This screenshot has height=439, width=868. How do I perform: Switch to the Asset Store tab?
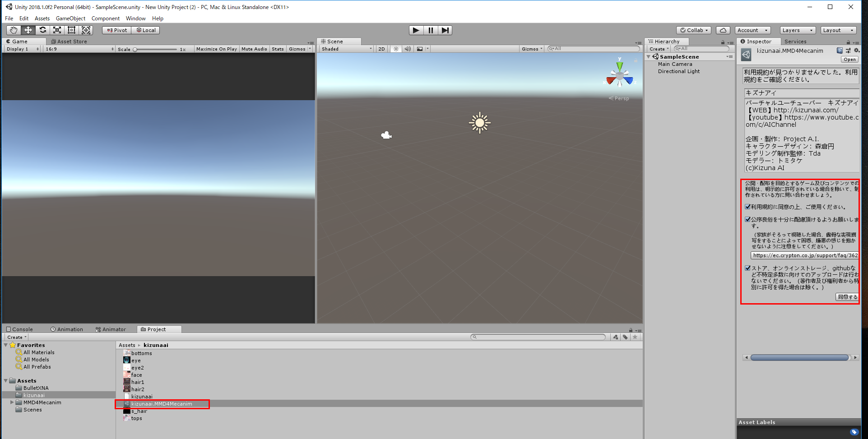point(69,42)
